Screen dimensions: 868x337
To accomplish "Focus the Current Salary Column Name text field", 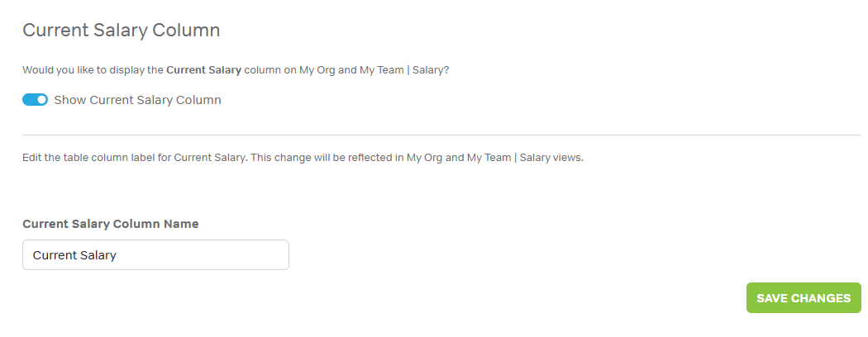I will click(155, 255).
